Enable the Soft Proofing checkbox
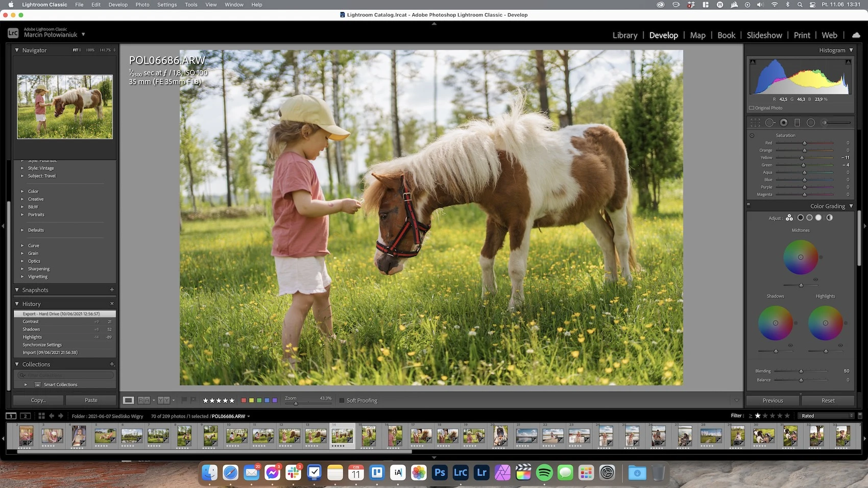 342,401
